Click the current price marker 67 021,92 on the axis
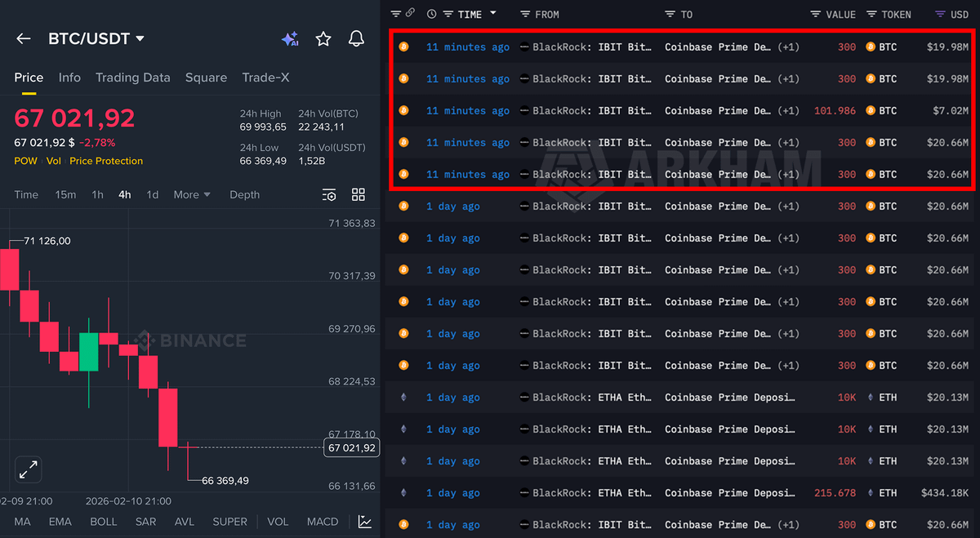This screenshot has height=538, width=980. 351,447
